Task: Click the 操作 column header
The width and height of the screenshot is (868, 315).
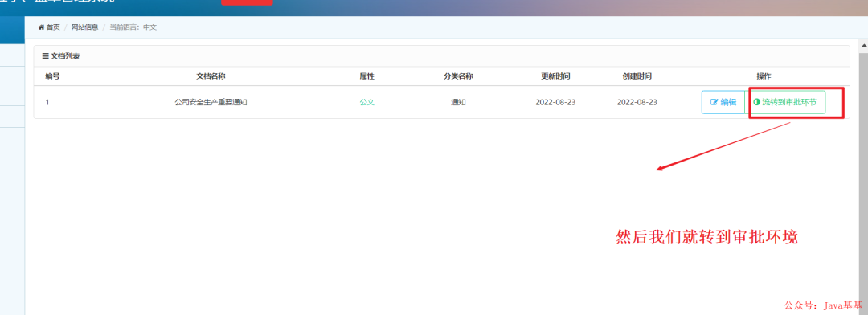Action: pos(764,76)
